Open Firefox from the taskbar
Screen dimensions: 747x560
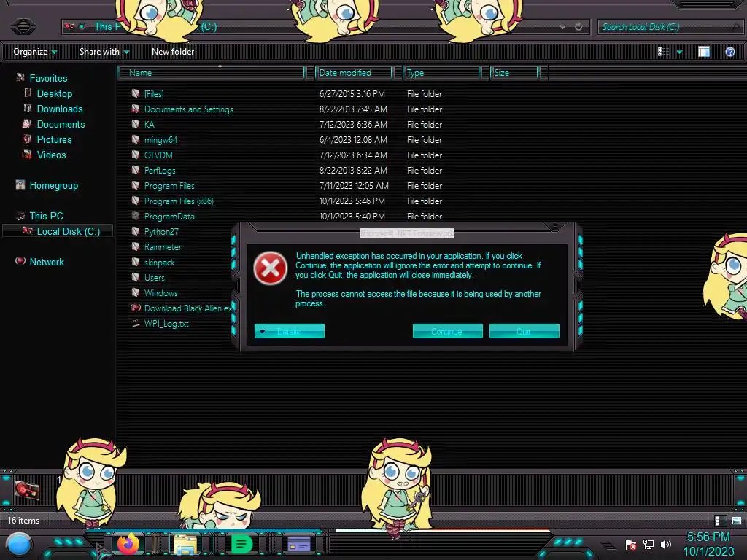coord(128,544)
